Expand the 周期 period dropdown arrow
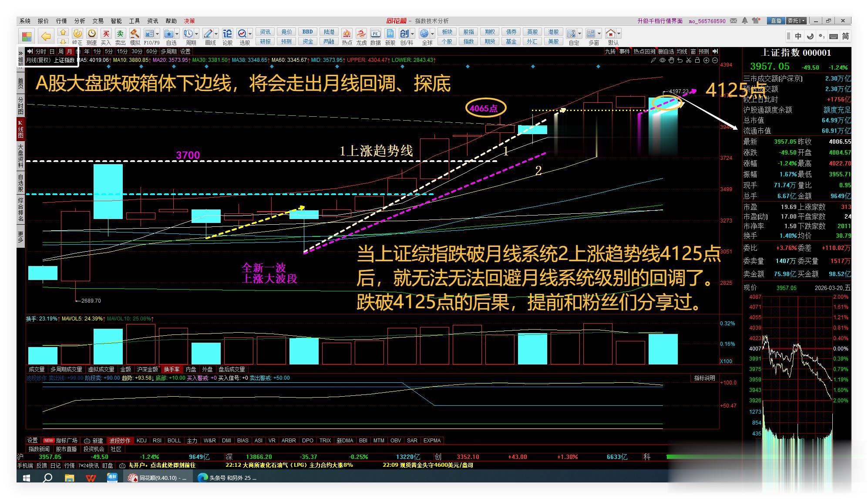 pyautogui.click(x=197, y=34)
